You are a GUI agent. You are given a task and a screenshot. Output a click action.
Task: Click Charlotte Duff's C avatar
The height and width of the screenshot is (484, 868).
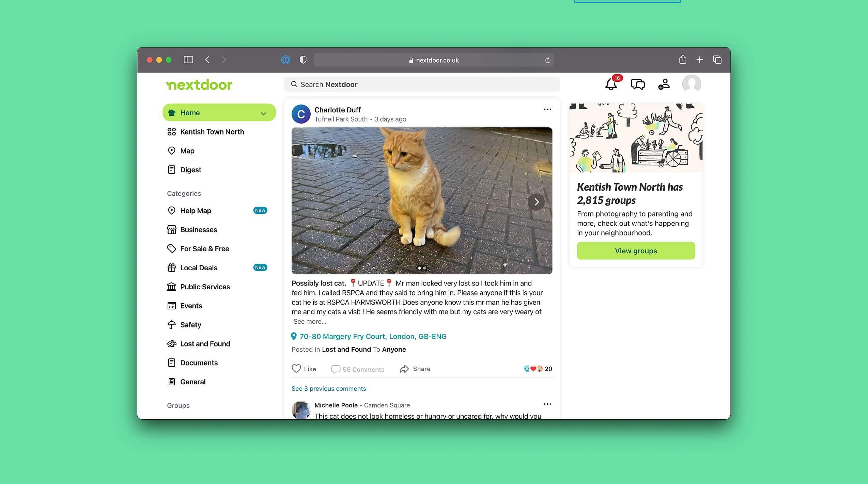(x=301, y=114)
